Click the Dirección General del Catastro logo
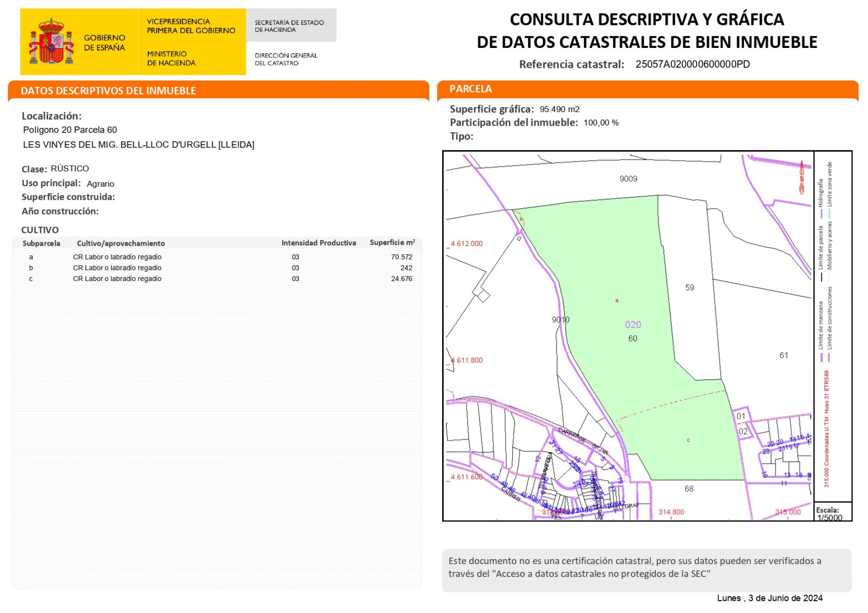868x613 pixels. click(286, 59)
